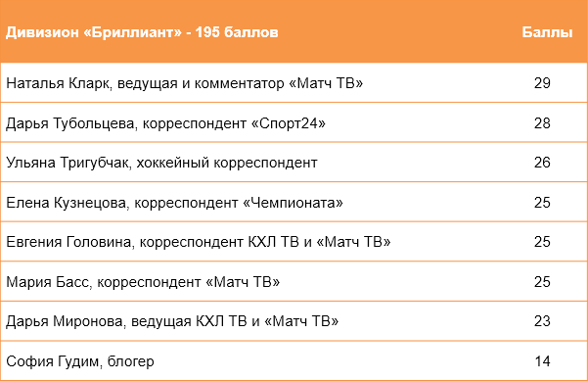This screenshot has height=381, width=588.
Task: Click the Баллы column header
Action: pos(547,32)
